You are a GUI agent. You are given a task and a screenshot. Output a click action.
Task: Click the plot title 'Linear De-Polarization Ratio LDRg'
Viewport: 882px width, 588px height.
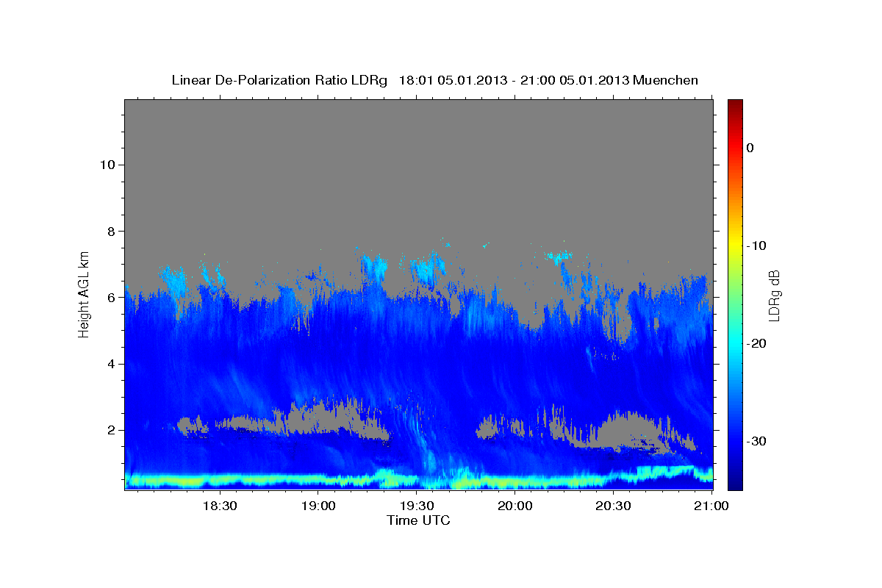click(x=279, y=80)
